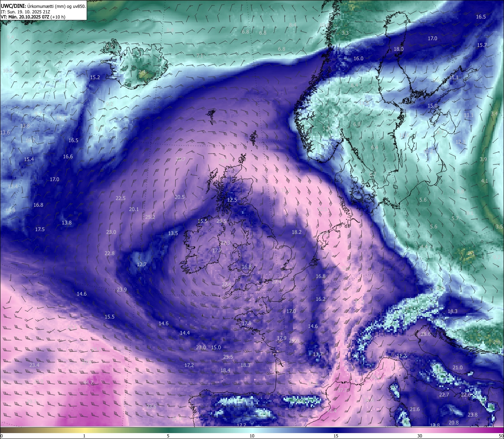Image resolution: width=504 pixels, height=439 pixels.
Task: Click the 16.0 value off Norway's coast
Action: 358,59
